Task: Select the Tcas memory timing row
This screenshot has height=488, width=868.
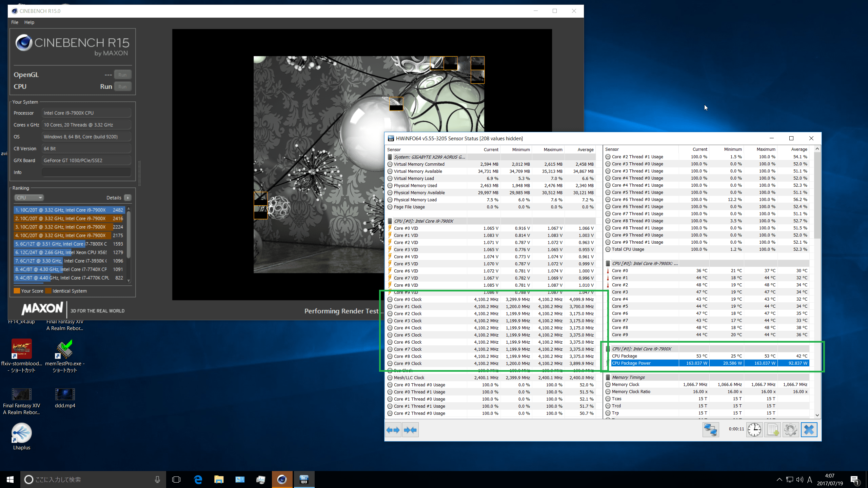Action: [x=707, y=399]
